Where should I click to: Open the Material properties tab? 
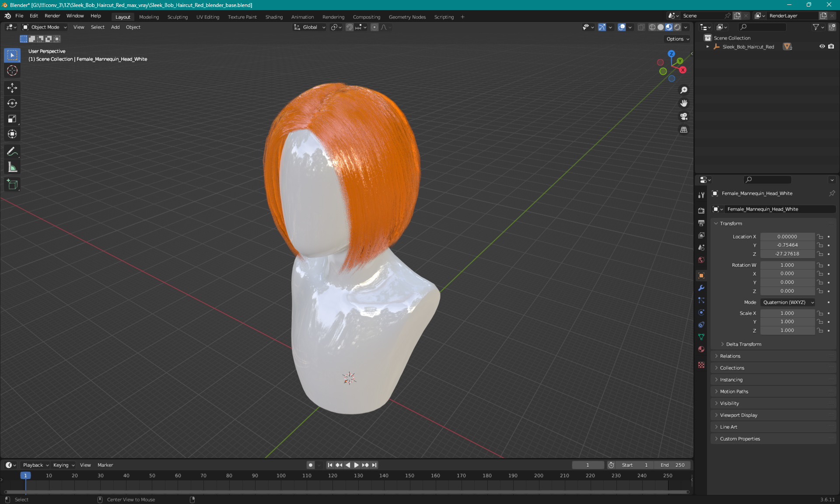point(701,349)
